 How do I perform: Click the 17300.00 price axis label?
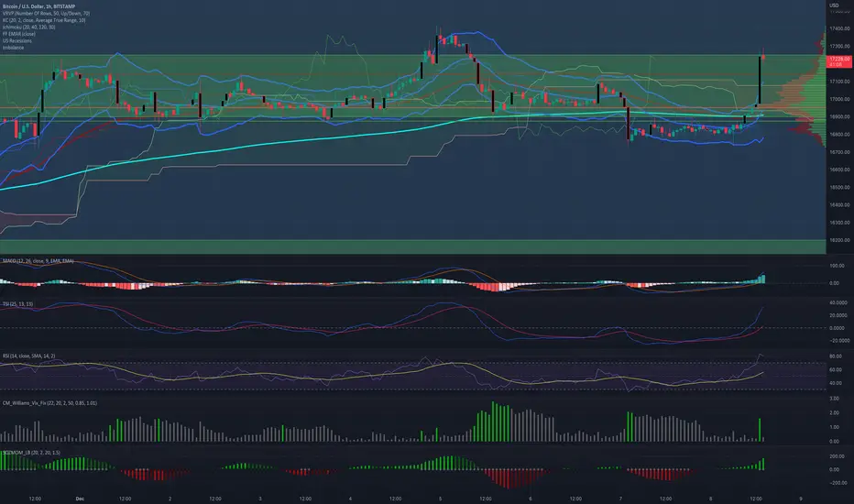coord(839,47)
